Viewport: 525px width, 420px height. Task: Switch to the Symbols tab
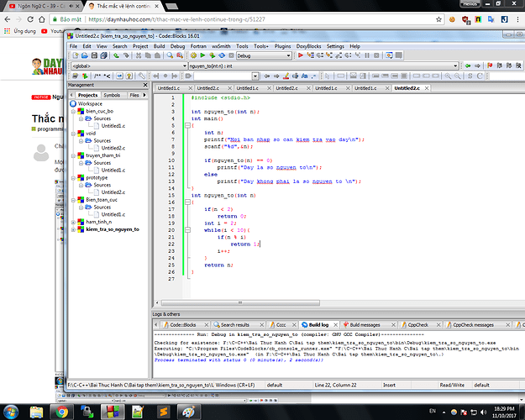pyautogui.click(x=111, y=95)
